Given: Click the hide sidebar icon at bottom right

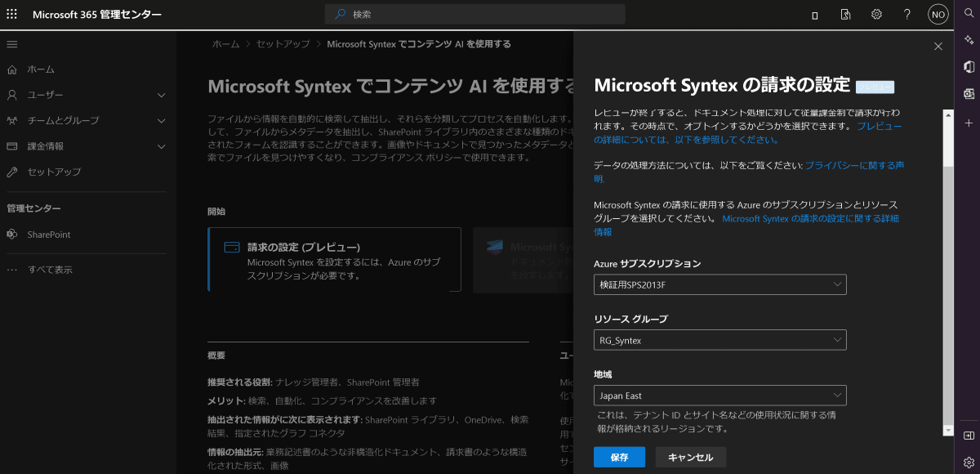Looking at the screenshot, I should point(969,436).
